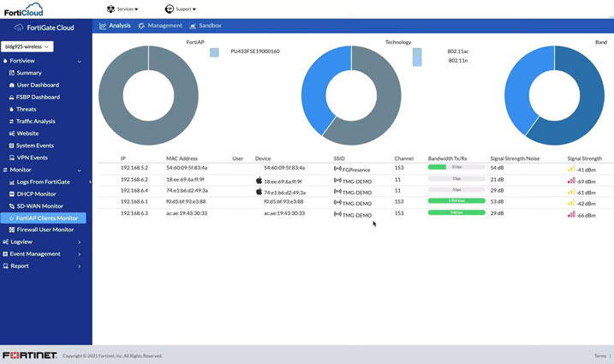The width and height of the screenshot is (614, 364).
Task: Click the green bandwidth bar for 192.168.6.1
Action: pos(456,200)
